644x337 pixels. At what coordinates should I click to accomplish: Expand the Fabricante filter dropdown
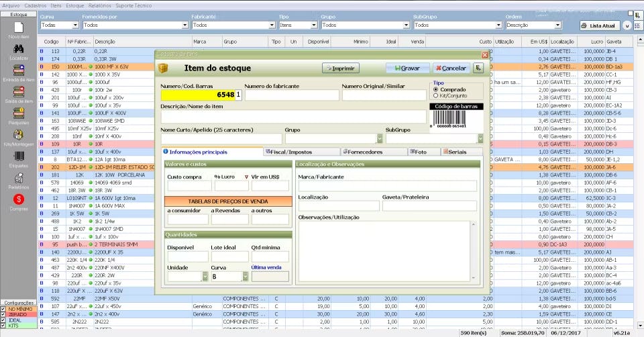tap(272, 25)
